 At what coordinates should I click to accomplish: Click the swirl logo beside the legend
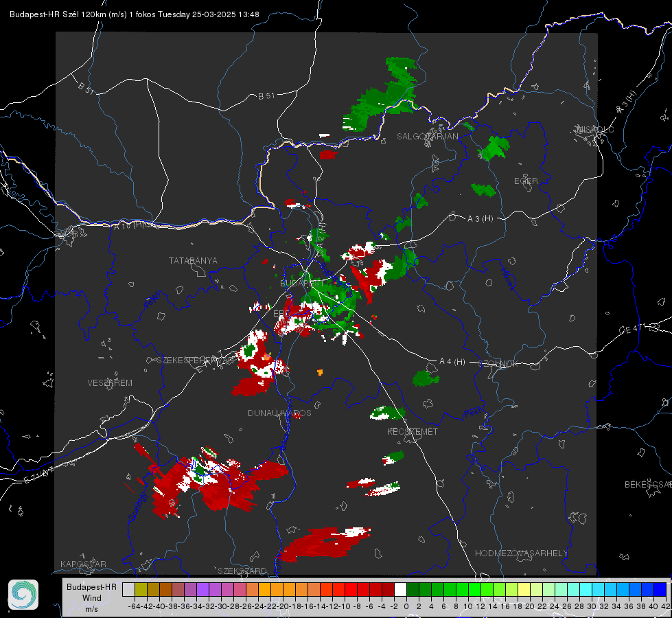click(23, 595)
